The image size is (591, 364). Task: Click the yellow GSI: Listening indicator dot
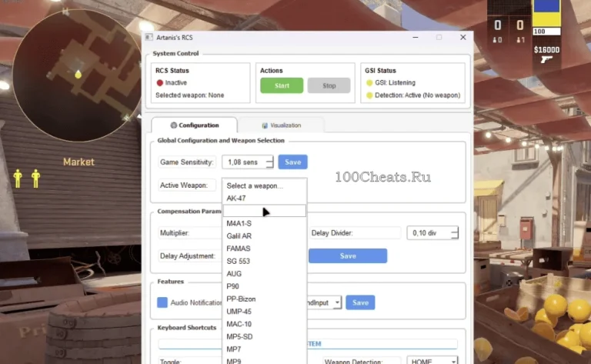(x=369, y=83)
